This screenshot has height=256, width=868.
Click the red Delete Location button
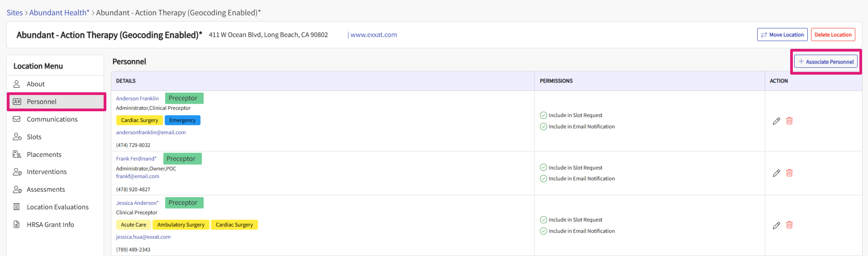833,35
